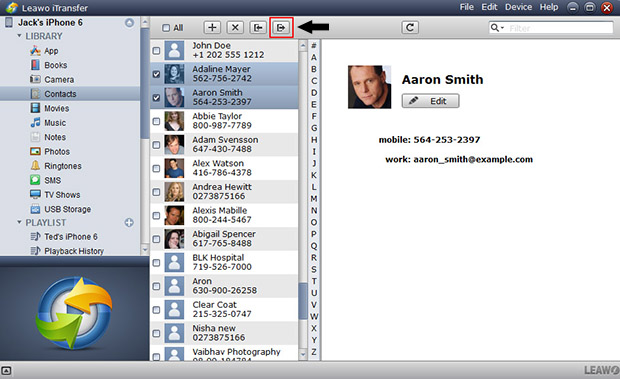Open the Camera library item

(59, 79)
